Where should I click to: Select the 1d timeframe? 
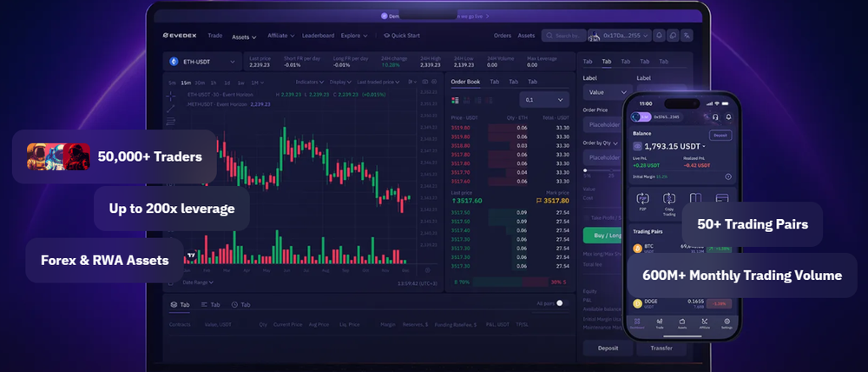[x=227, y=83]
